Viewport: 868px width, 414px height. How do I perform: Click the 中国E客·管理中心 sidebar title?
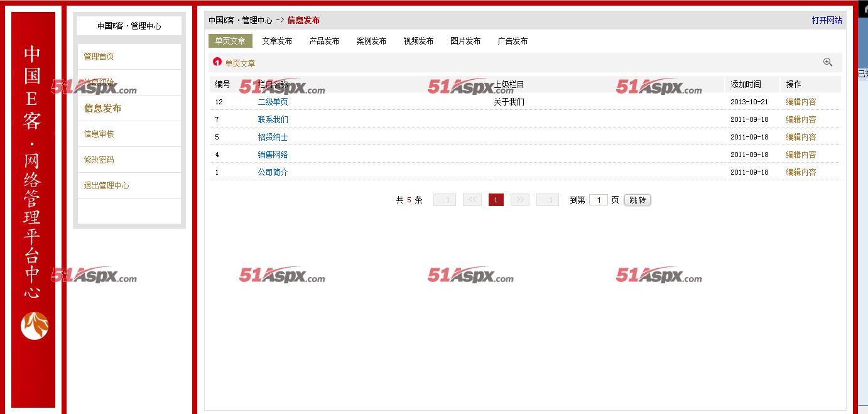(129, 26)
